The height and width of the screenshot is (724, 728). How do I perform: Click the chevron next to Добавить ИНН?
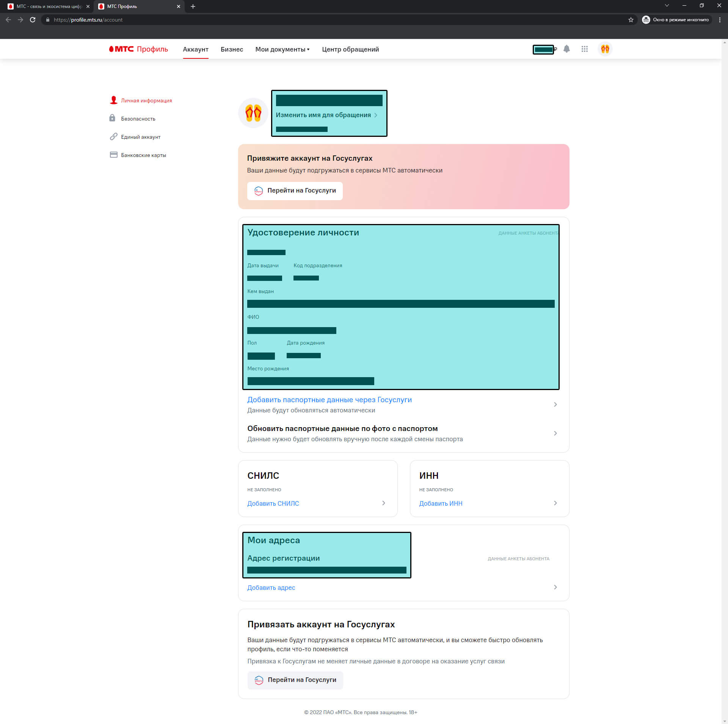[555, 503]
